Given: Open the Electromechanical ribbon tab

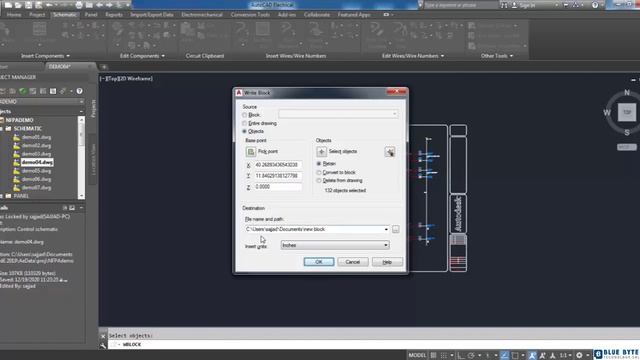Looking at the screenshot, I should [x=202, y=15].
